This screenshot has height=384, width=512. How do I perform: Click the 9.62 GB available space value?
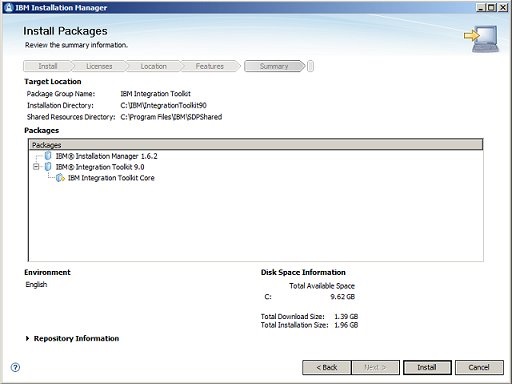[x=343, y=296]
